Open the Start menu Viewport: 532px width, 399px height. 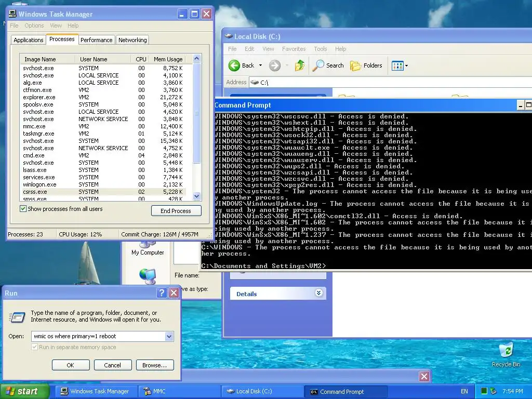click(x=24, y=391)
